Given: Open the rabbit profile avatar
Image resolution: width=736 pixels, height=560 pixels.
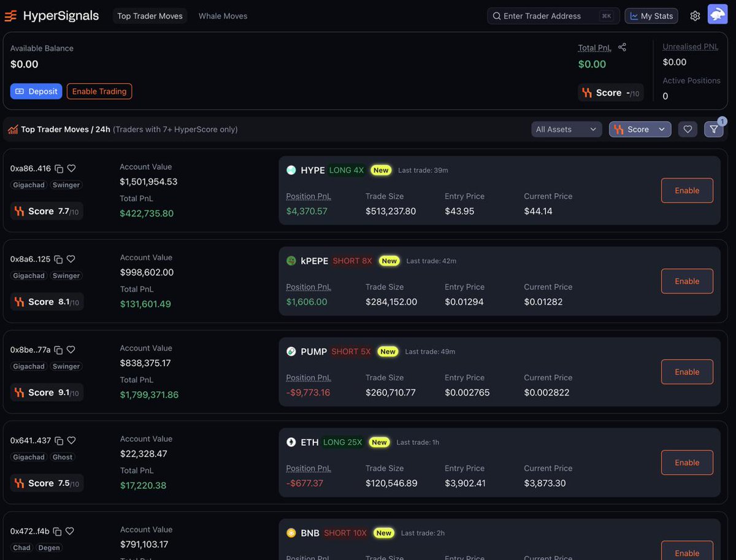Looking at the screenshot, I should coord(717,14).
